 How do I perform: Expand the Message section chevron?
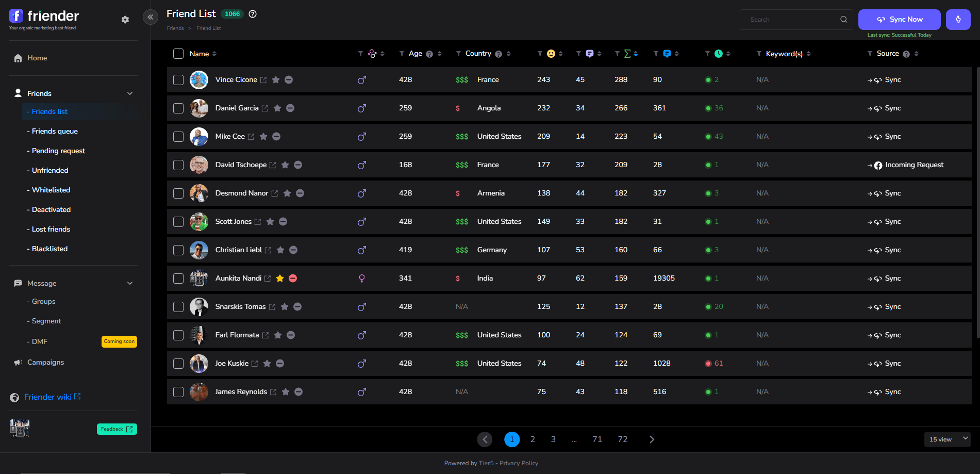coord(130,283)
